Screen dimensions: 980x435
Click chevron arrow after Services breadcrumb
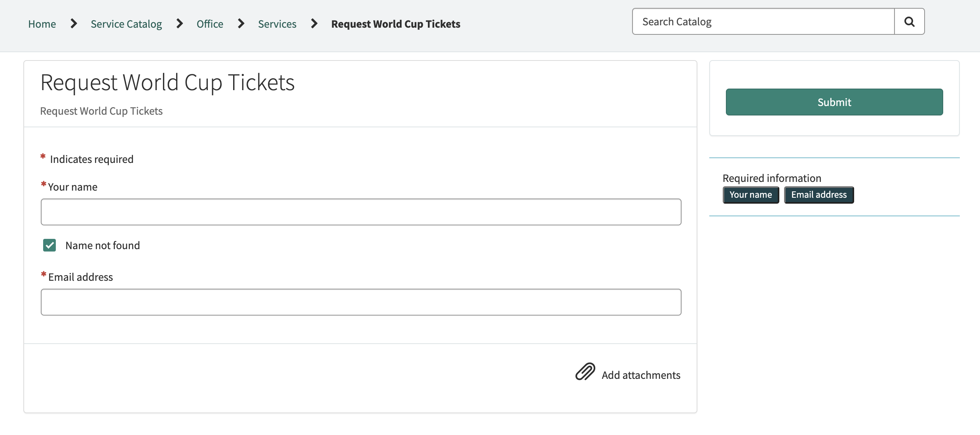tap(314, 24)
